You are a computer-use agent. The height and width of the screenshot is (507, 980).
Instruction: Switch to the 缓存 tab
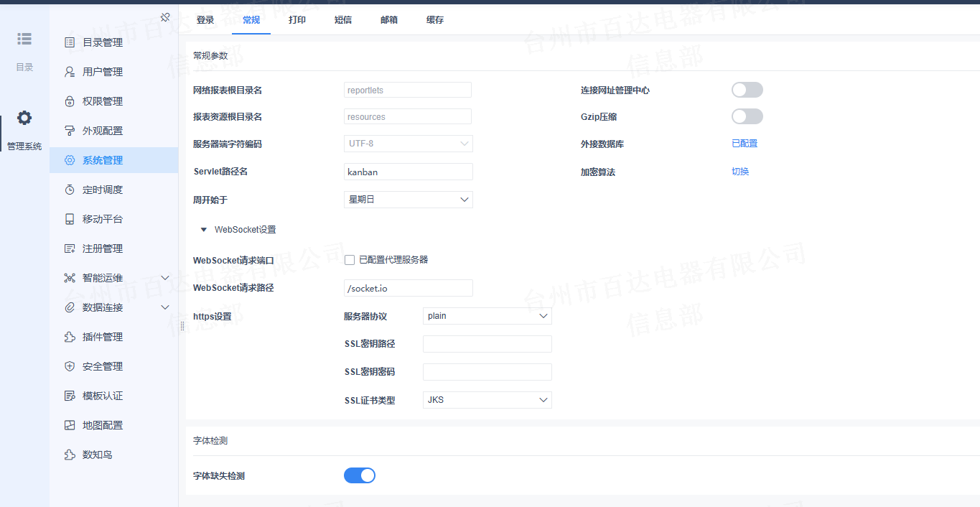click(435, 20)
